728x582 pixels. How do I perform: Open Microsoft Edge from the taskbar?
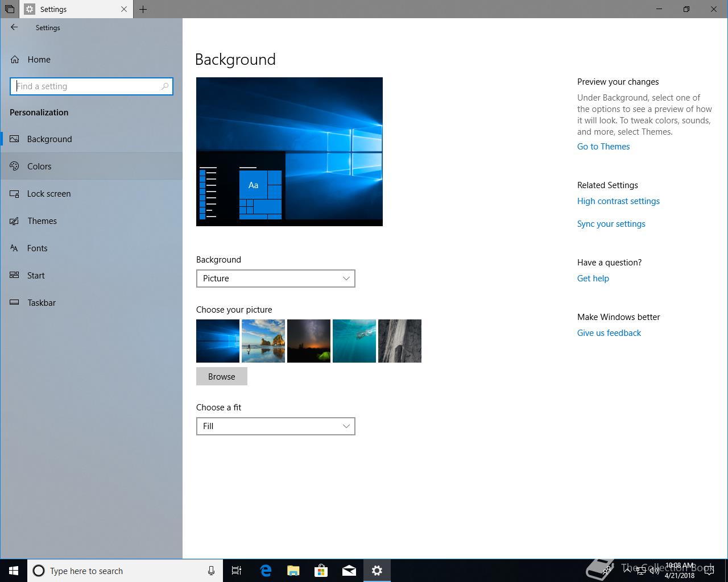pyautogui.click(x=266, y=571)
